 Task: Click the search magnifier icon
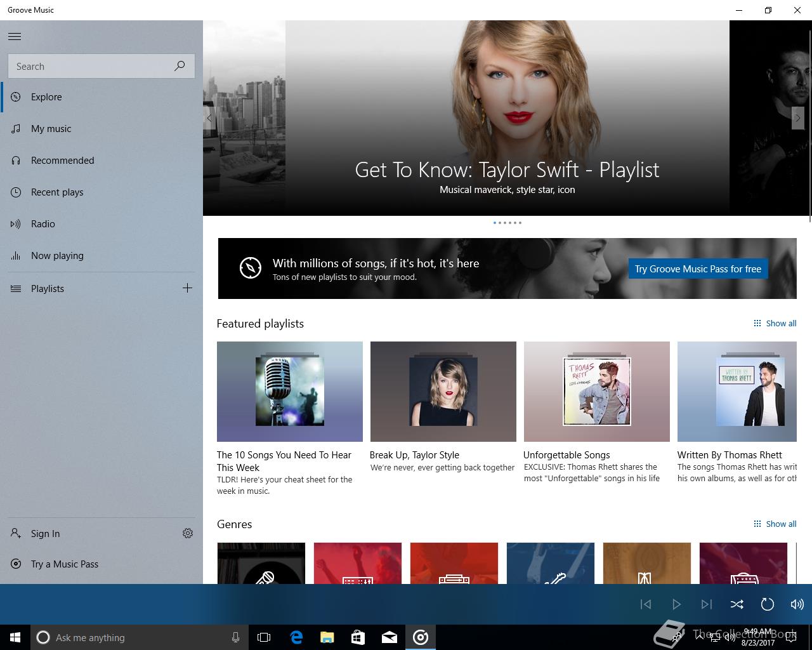coord(180,66)
